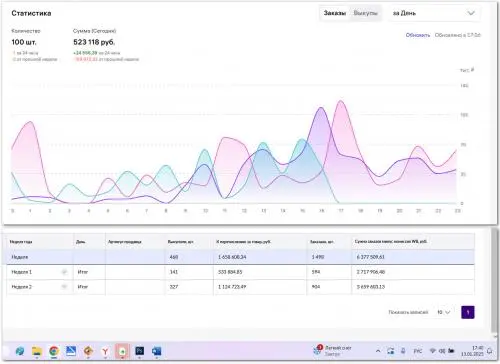This screenshot has height=364, width=500.
Task: Open the Wi-Fi network tray icon
Action: coord(433,351)
